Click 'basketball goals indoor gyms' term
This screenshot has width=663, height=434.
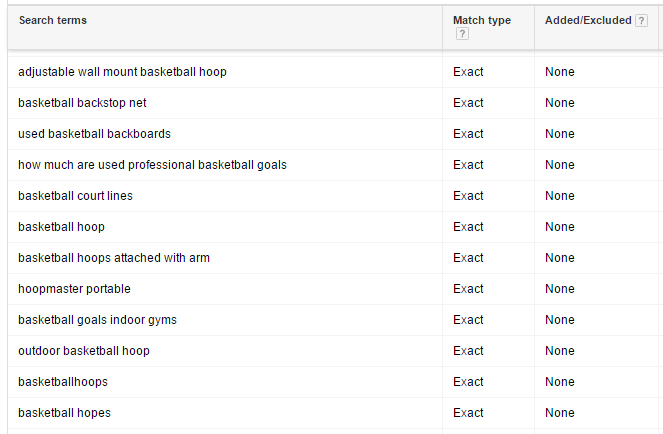click(97, 320)
